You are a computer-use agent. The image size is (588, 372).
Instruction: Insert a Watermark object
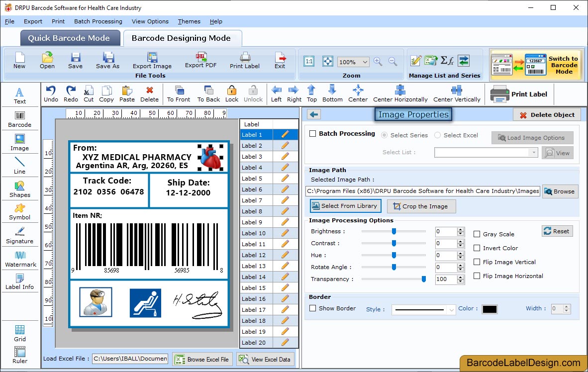pos(20,259)
